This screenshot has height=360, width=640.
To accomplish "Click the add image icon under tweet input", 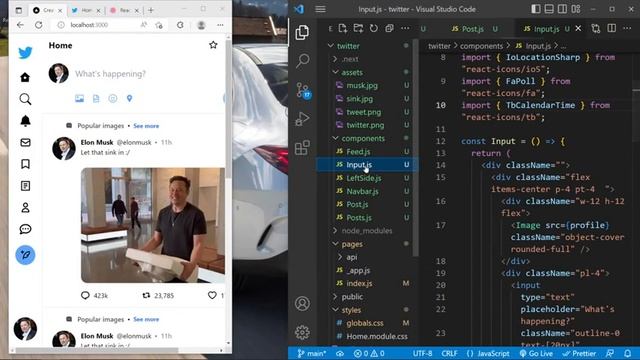I will [x=80, y=98].
